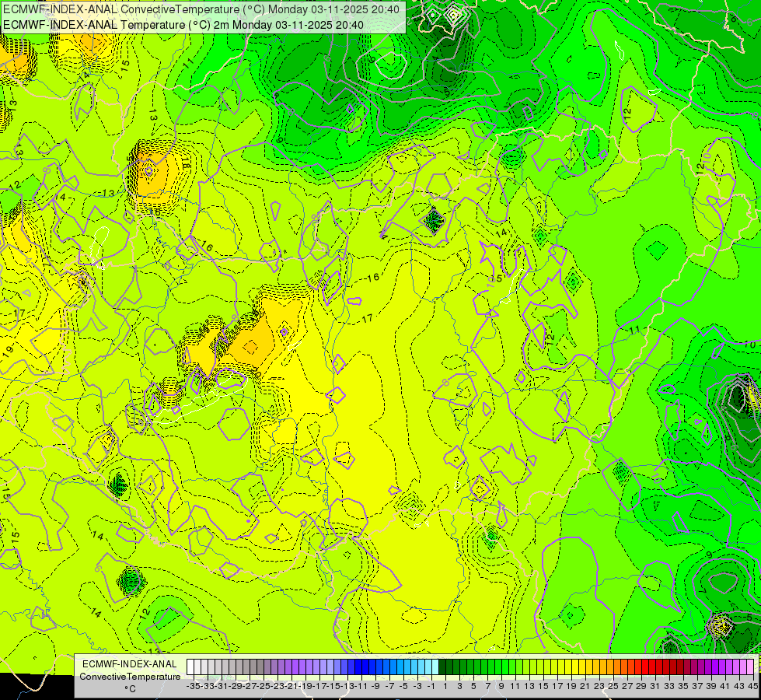
Task: Select the leftmost white legend swatch
Action: tap(190, 667)
